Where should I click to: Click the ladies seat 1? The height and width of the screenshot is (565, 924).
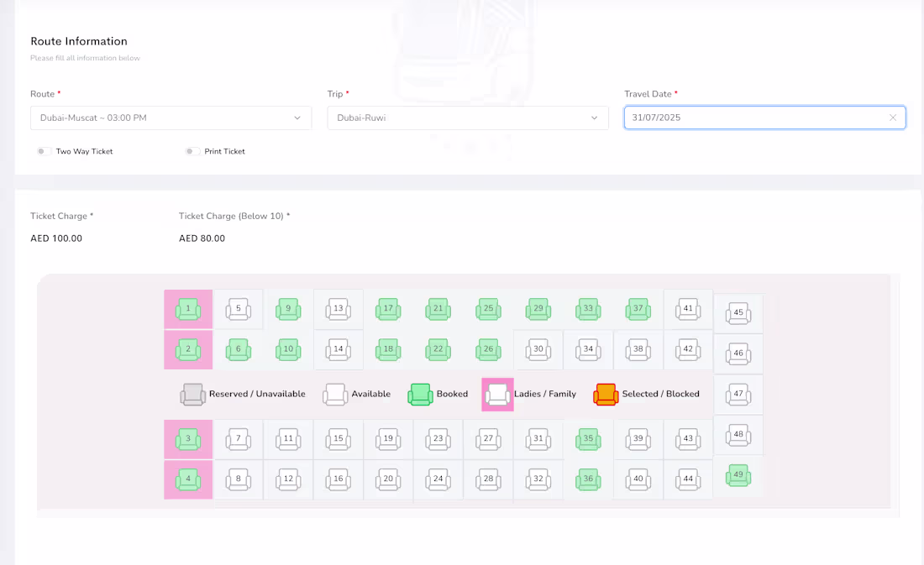pos(187,308)
